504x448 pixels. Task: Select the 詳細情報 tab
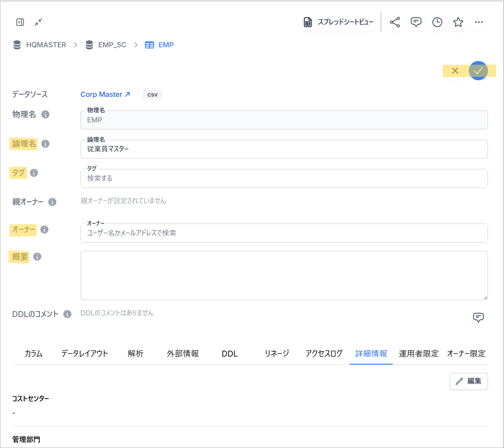click(x=371, y=354)
